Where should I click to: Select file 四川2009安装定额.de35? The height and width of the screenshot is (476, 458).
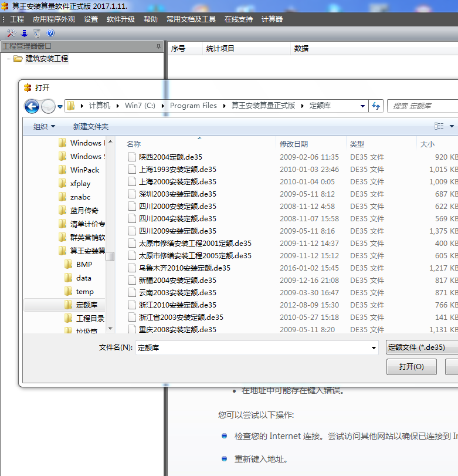pyautogui.click(x=178, y=231)
